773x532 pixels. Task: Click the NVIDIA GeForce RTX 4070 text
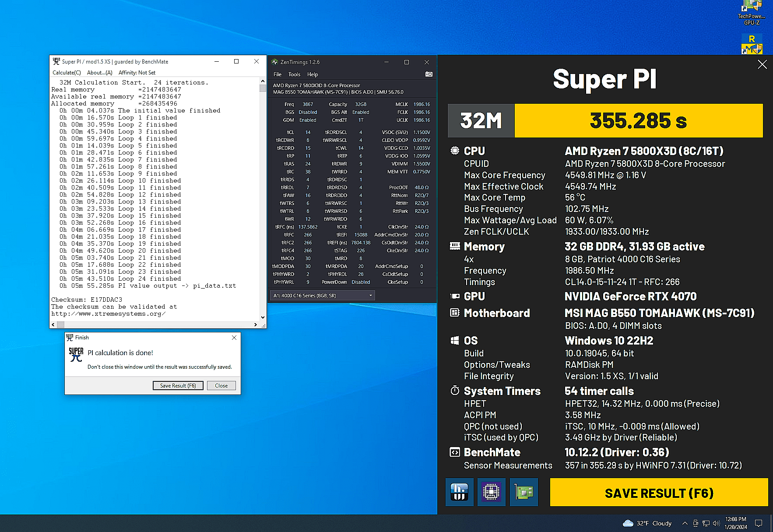630,296
